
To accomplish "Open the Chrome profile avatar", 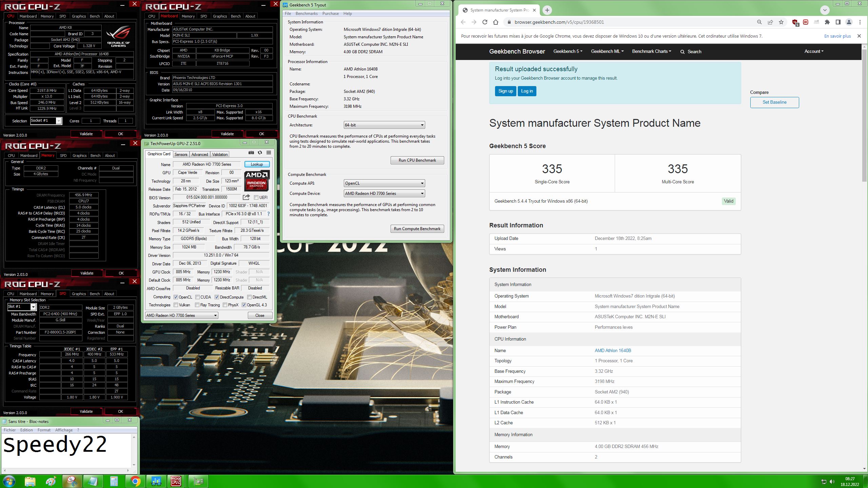I will 849,22.
